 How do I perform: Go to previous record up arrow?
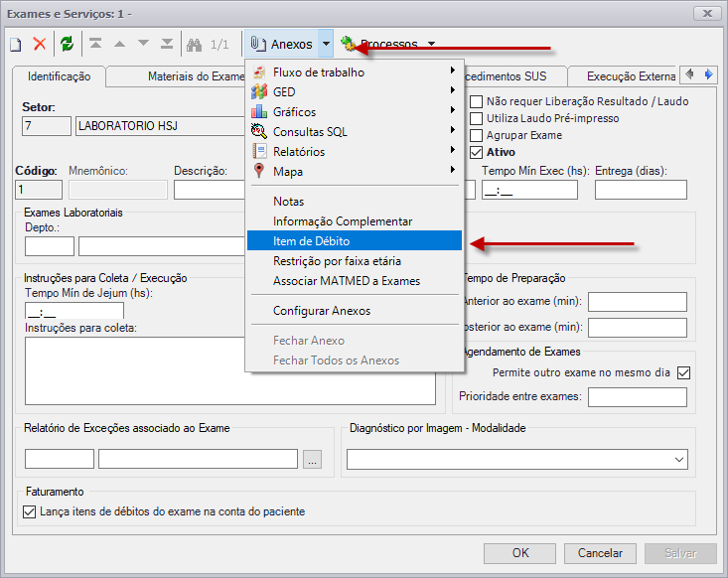click(x=120, y=44)
